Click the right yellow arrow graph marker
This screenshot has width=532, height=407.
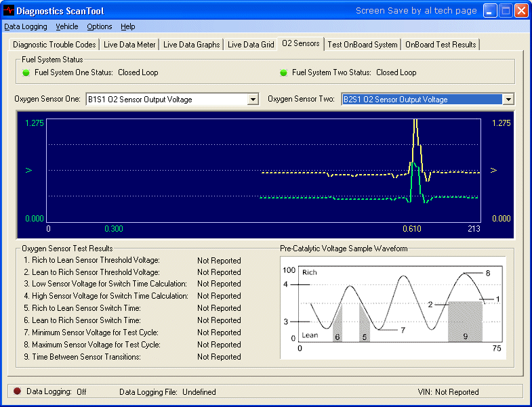(493, 170)
